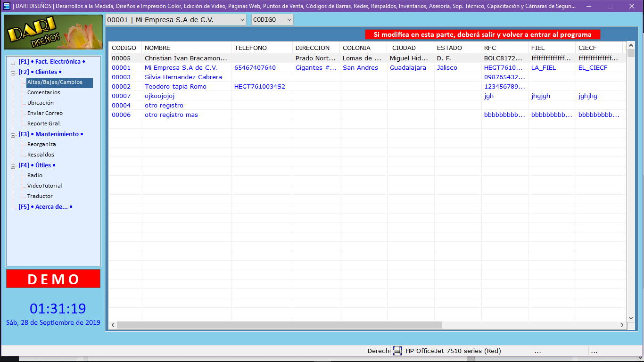644x362 pixels.
Task: Open Respaldos under Mantenimiento
Action: tap(41, 155)
